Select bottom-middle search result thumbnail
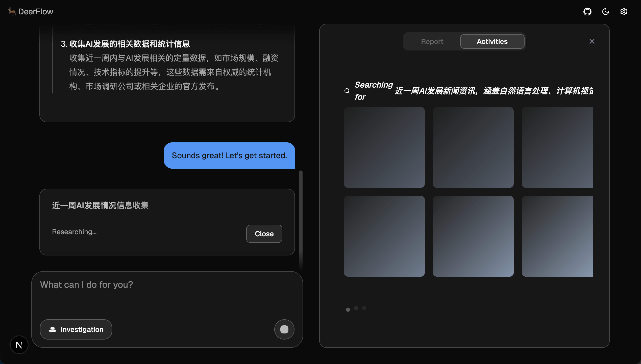 tap(473, 236)
